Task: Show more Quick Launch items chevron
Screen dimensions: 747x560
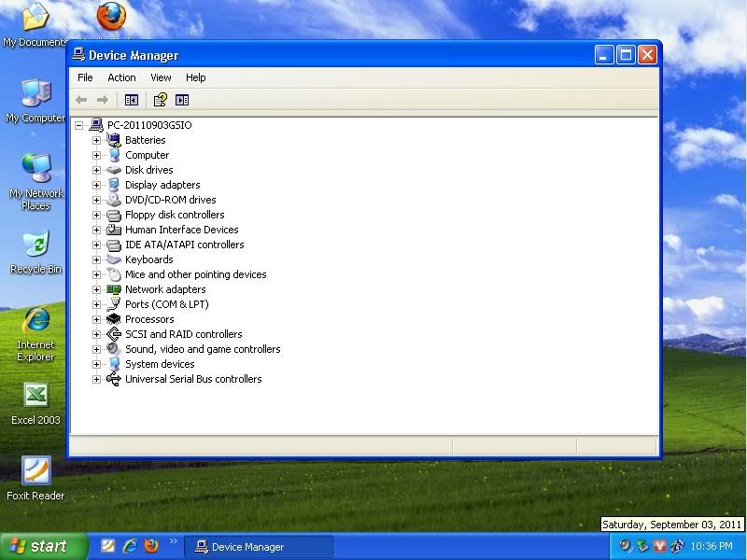Action: (174, 541)
